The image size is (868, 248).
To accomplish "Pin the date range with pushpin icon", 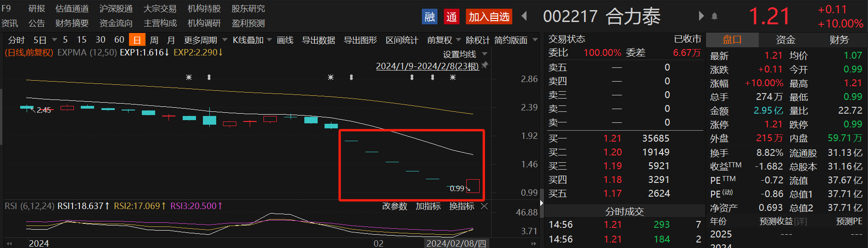I will [485, 66].
